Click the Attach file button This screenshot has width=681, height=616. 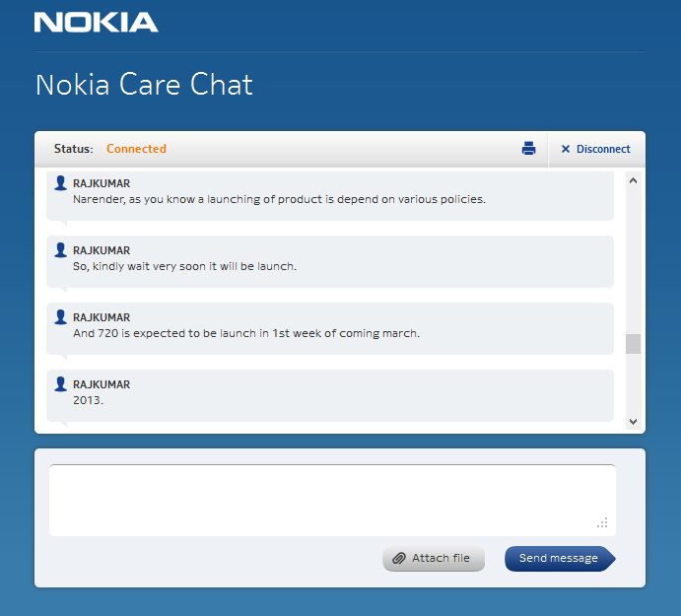point(434,559)
